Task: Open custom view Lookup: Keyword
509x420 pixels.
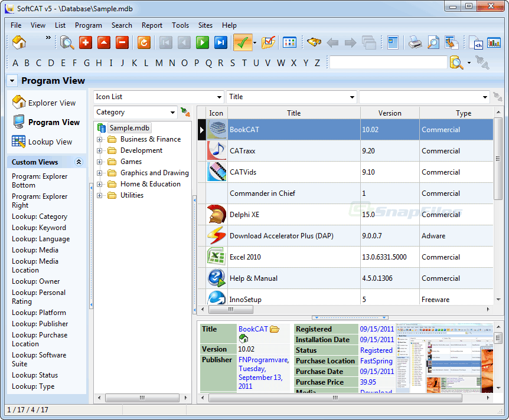Action: [39, 228]
